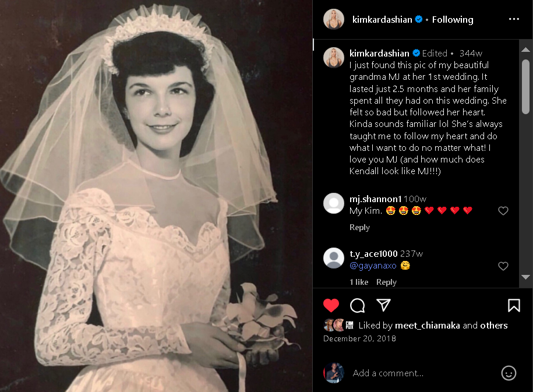Open the comment bubble icon

tap(357, 305)
